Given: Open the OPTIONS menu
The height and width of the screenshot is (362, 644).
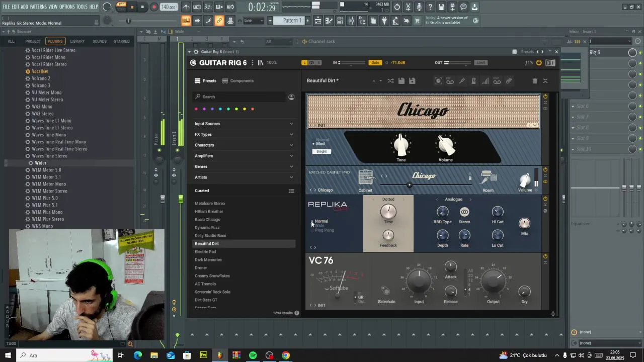Looking at the screenshot, I should (67, 7).
